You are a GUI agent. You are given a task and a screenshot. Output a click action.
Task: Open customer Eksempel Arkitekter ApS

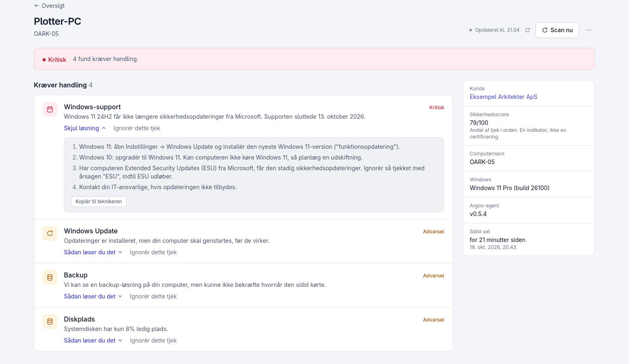[x=504, y=97]
